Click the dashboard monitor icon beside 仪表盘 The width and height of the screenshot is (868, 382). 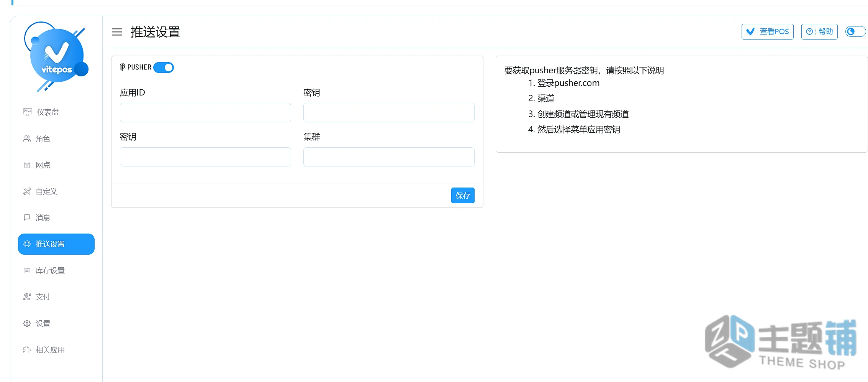[x=28, y=112]
